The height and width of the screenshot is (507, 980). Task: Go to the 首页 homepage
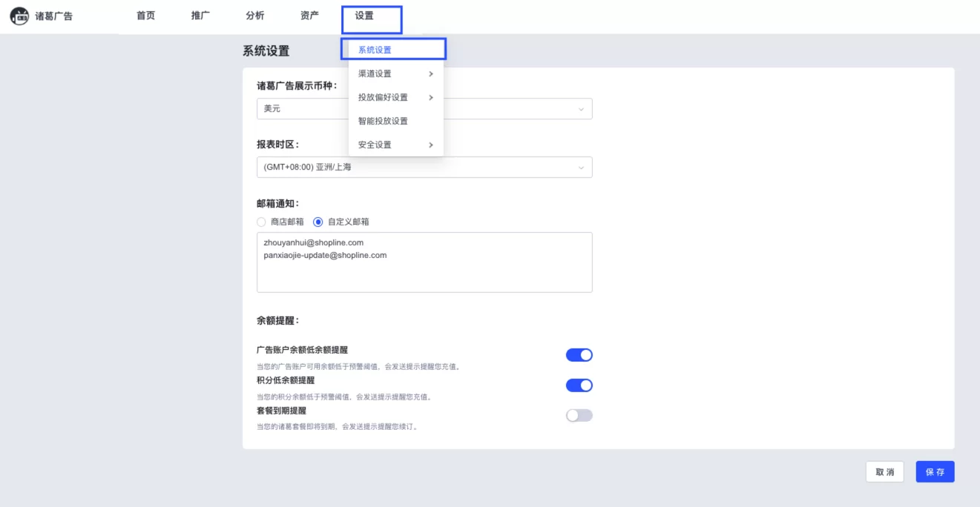point(145,14)
